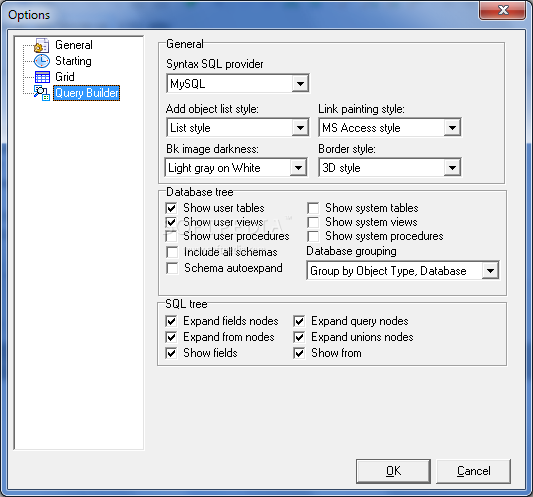This screenshot has width=533, height=497.
Task: Enable Show system views
Action: pos(313,222)
